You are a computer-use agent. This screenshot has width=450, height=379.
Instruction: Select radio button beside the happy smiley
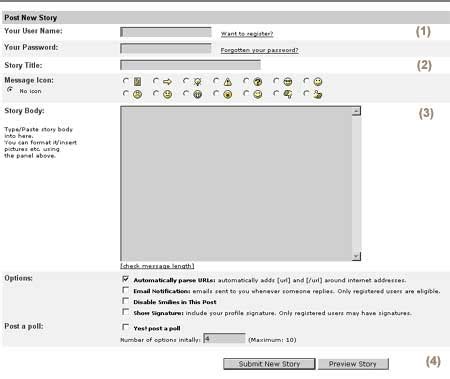tap(306, 81)
